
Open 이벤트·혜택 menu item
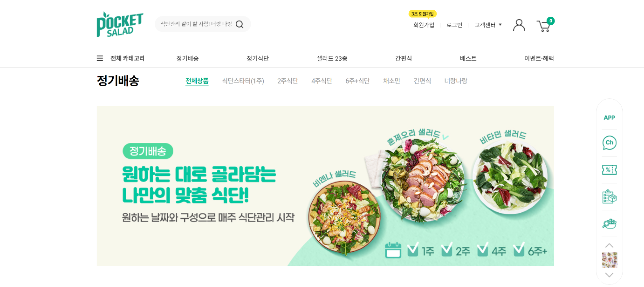(539, 58)
